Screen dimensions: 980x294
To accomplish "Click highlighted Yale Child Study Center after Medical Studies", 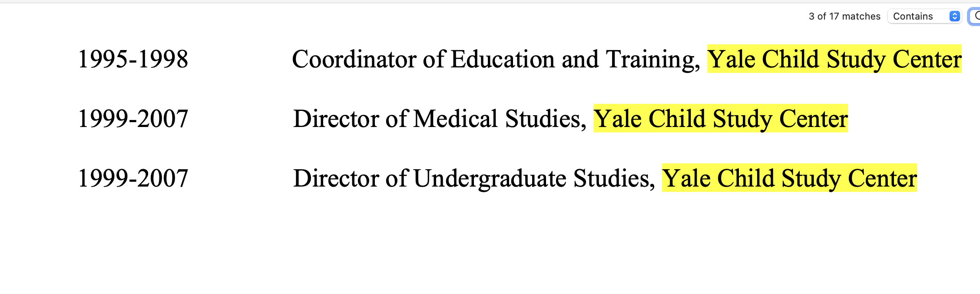I will [720, 119].
